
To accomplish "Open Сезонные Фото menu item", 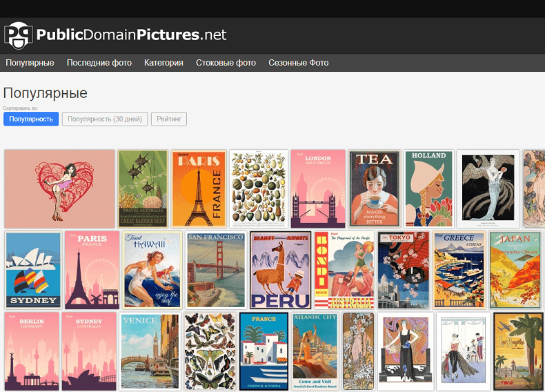I will click(x=298, y=63).
